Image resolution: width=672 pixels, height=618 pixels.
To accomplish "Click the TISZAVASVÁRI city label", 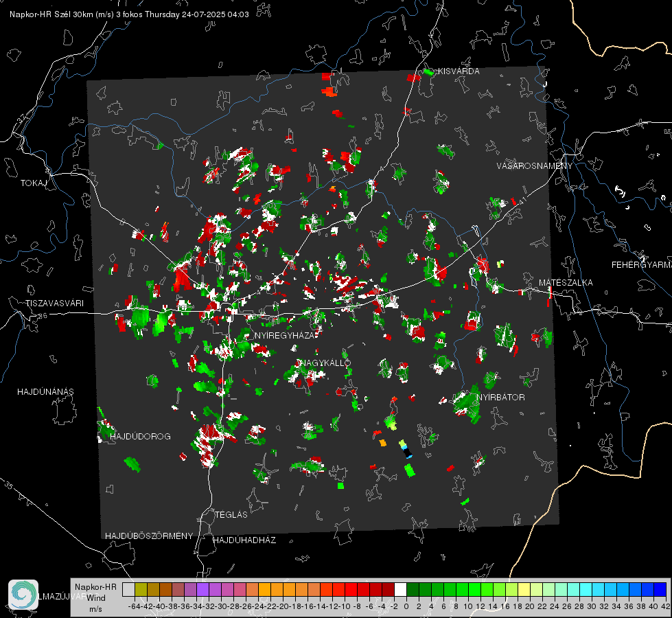I will tap(54, 304).
